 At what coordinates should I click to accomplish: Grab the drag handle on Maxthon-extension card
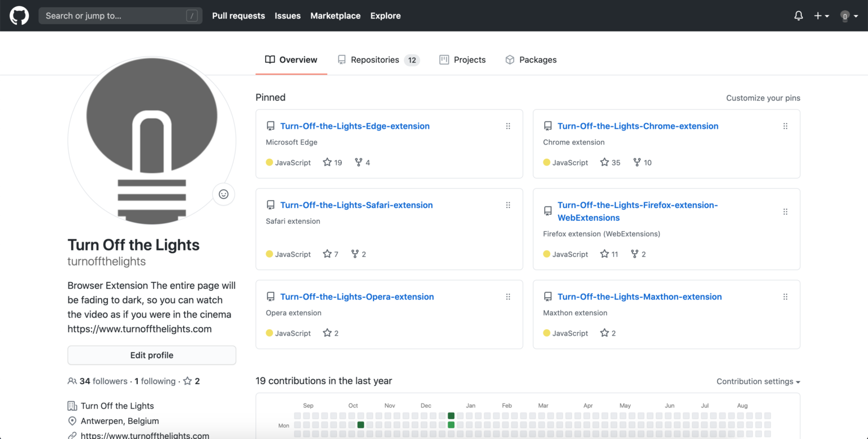coord(785,297)
